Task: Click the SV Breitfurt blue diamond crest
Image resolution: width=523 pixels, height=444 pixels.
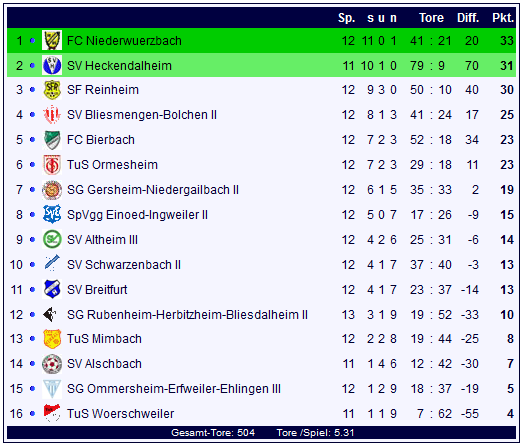Action: (x=52, y=289)
